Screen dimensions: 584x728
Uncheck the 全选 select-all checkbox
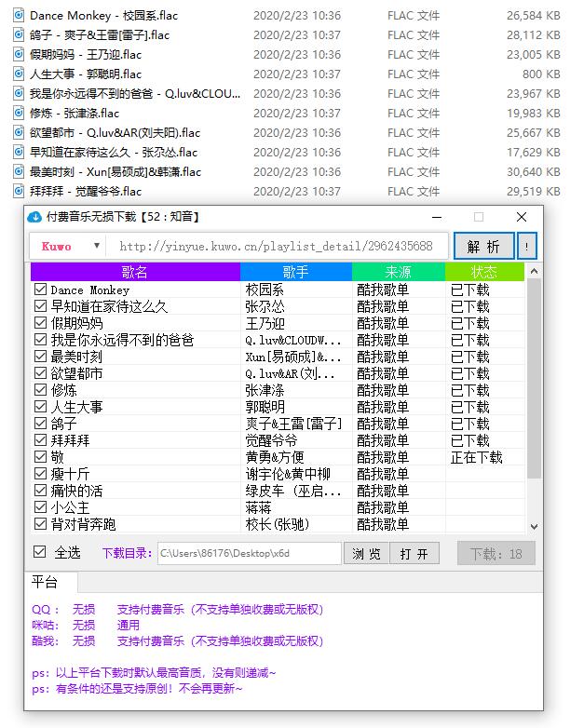click(40, 552)
